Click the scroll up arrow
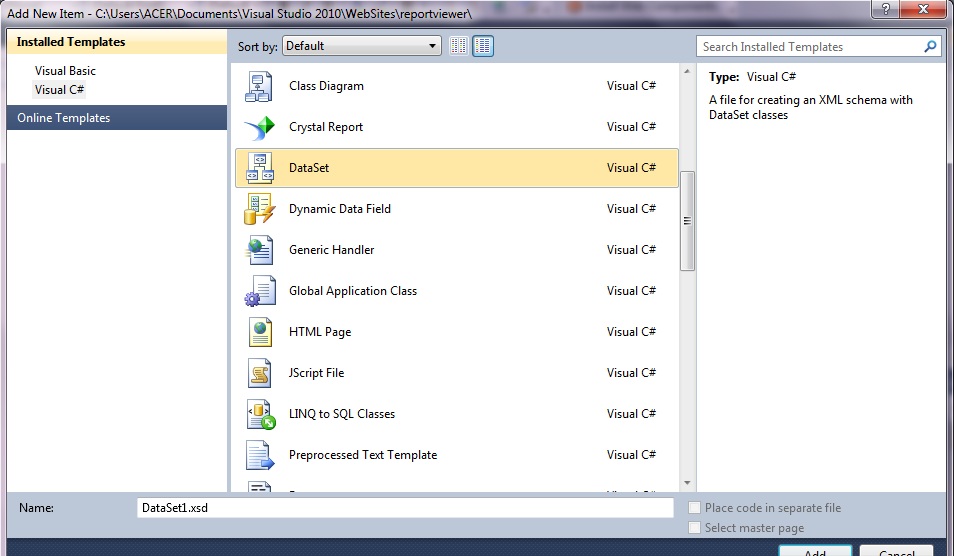Viewport: 954px width, 556px height. pos(687,71)
